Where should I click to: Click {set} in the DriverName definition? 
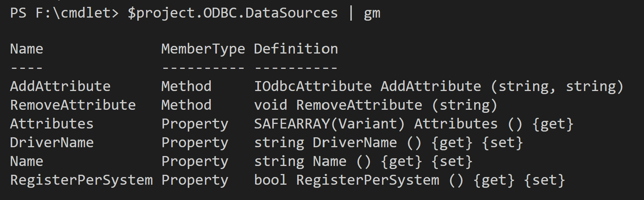pyautogui.click(x=502, y=142)
